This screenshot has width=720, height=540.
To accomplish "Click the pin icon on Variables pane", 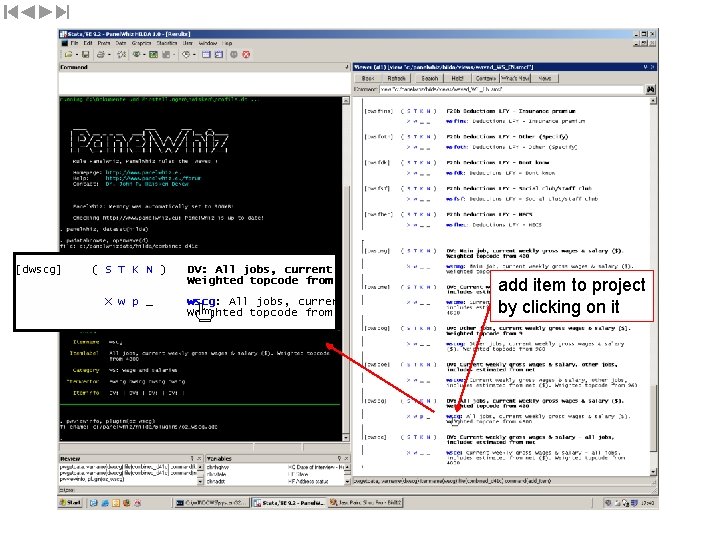I will [x=339, y=458].
